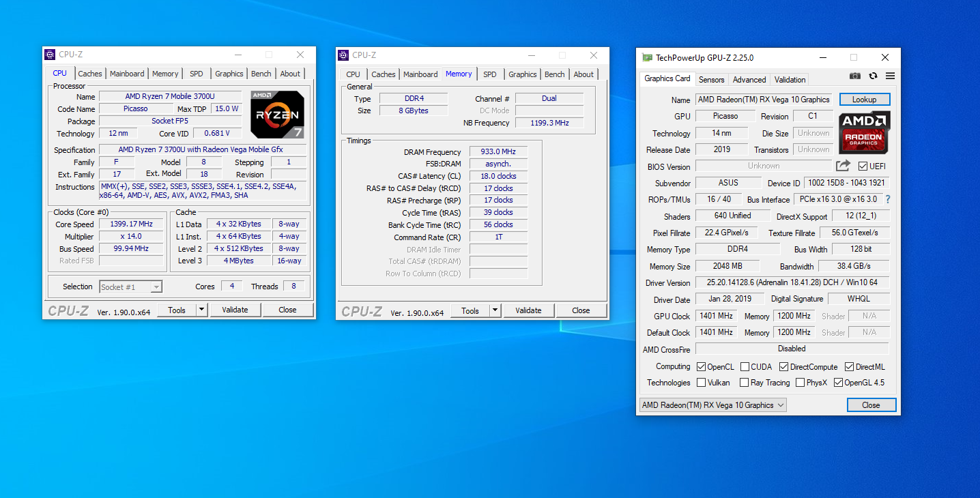
Task: Click Core Speed value 1399.17 MHz
Action: (x=131, y=224)
